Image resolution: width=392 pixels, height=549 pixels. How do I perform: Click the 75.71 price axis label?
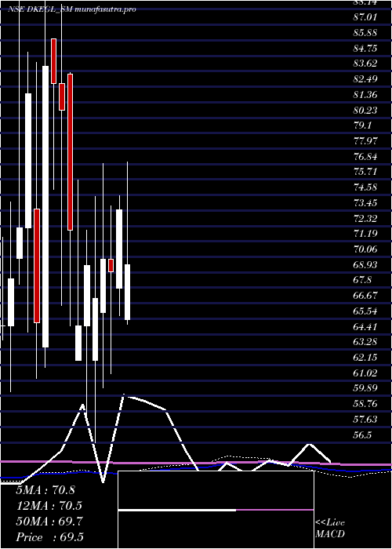point(365,172)
